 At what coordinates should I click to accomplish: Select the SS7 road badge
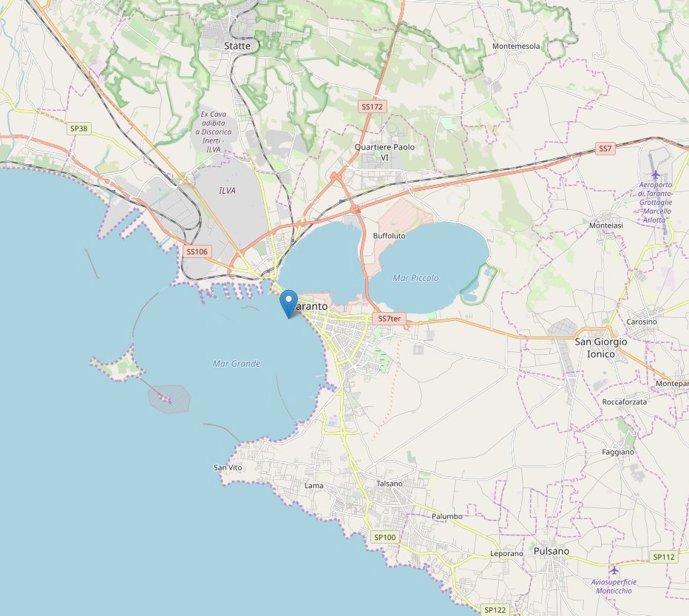[605, 149]
